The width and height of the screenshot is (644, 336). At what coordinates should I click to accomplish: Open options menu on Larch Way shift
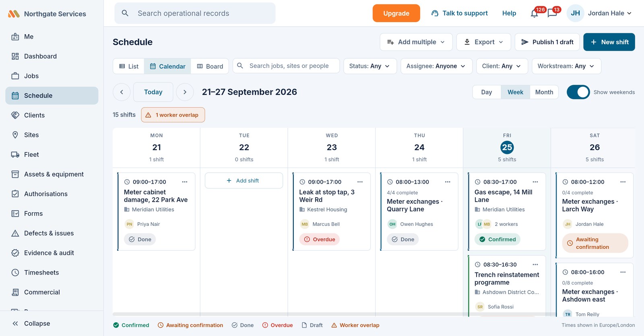[x=623, y=182]
